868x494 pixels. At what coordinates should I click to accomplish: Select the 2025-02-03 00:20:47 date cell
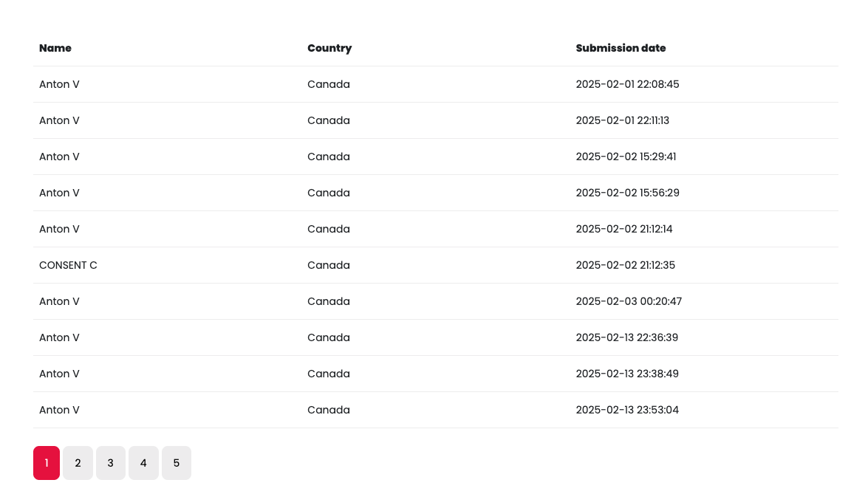(x=629, y=301)
